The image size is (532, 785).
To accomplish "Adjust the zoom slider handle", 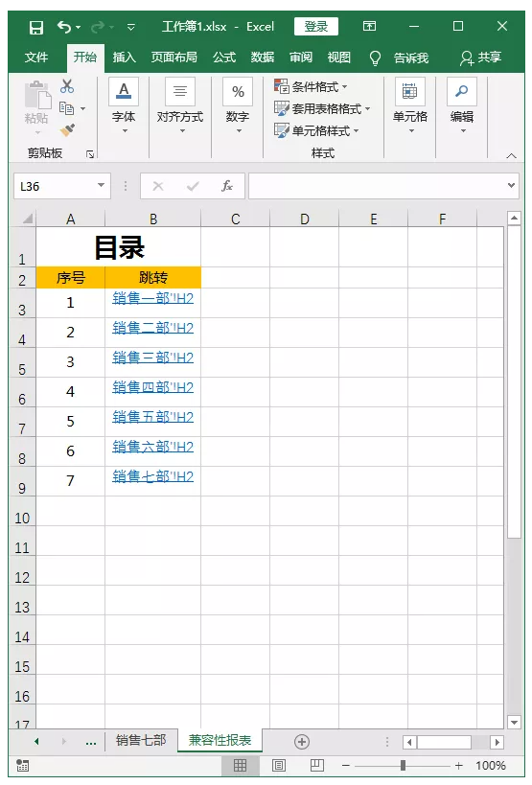I will point(403,766).
